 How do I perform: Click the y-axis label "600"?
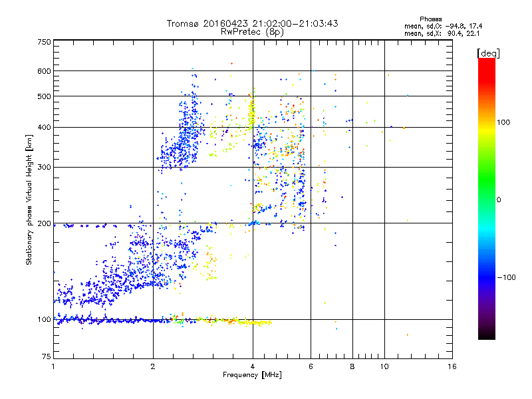pyautogui.click(x=44, y=71)
